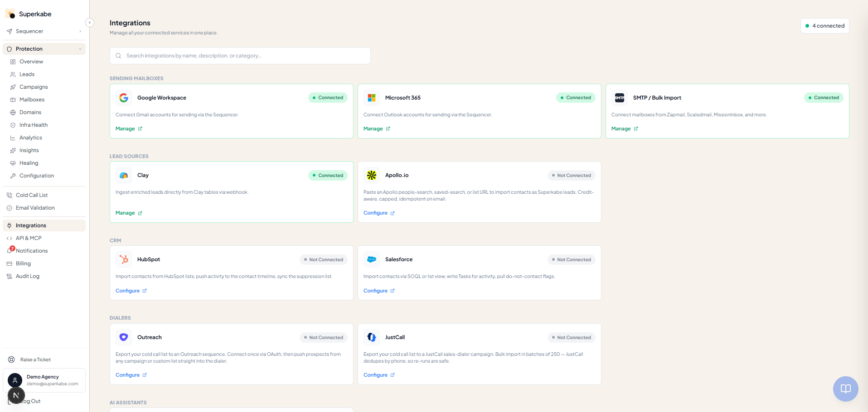Manage the Clay integration
This screenshot has width=868, height=412.
(x=129, y=213)
